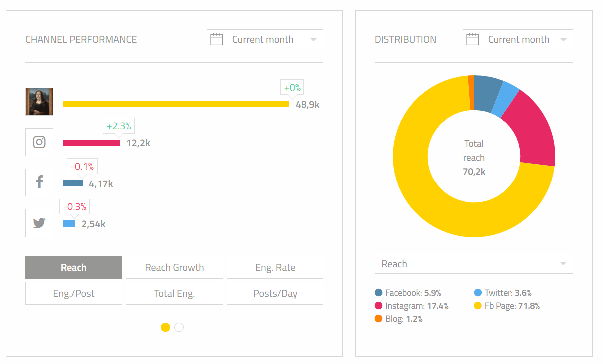Screen dimensions: 604x364
Task: Switch to Posts/Day metric
Action: 275,293
